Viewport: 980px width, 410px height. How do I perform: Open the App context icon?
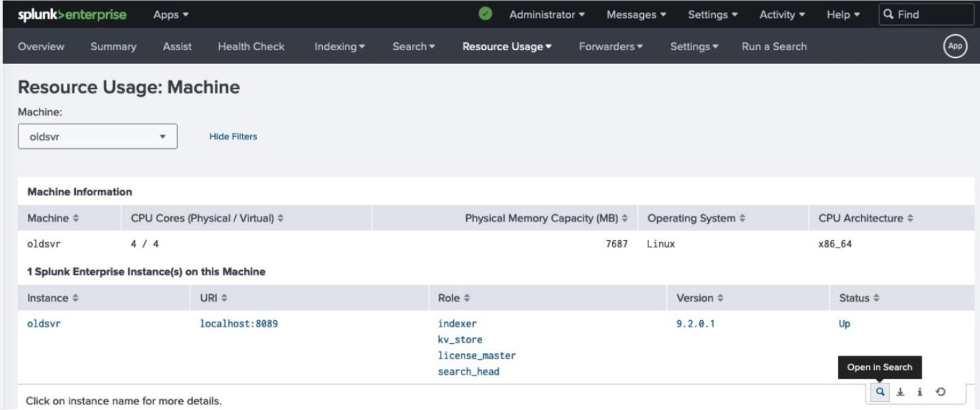(954, 46)
